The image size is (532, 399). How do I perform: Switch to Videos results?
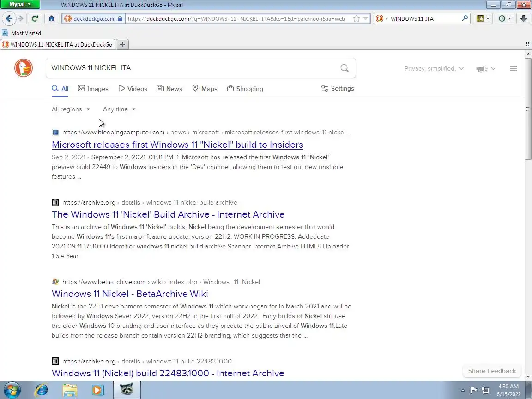133,89
